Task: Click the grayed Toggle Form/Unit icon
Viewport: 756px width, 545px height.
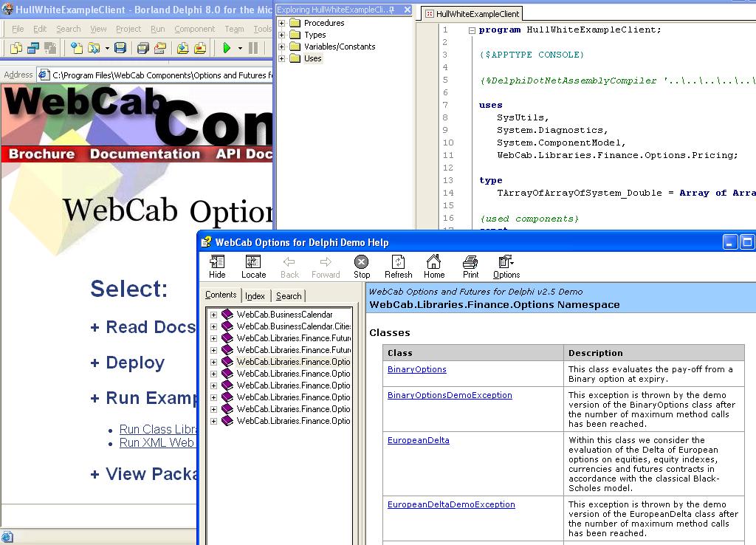Action: [49, 48]
